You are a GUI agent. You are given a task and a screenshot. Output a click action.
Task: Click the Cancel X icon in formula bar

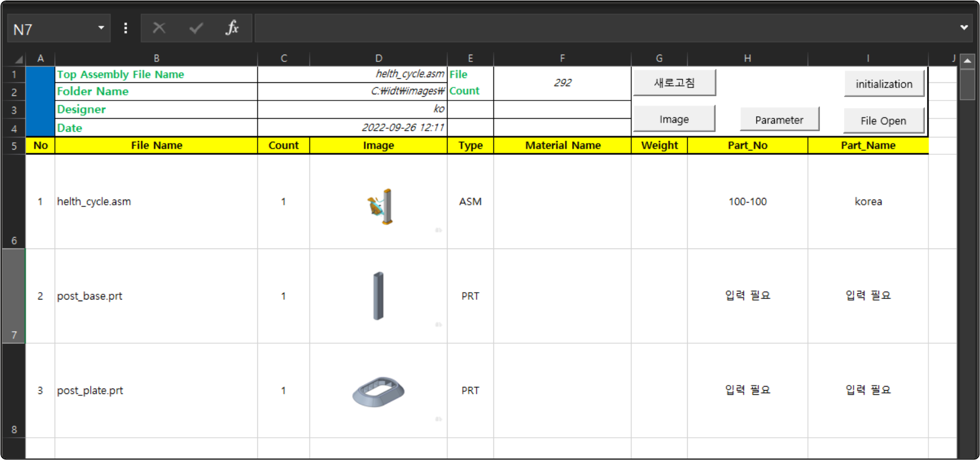coord(159,28)
